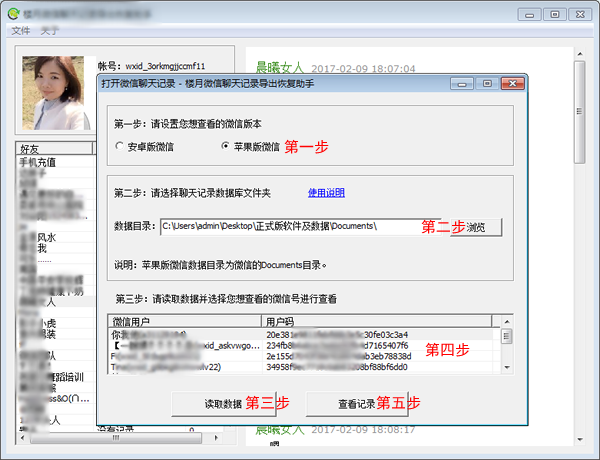Click the chat pane scroll down arrow
This screenshot has width=600, height=460.
pos(580,439)
